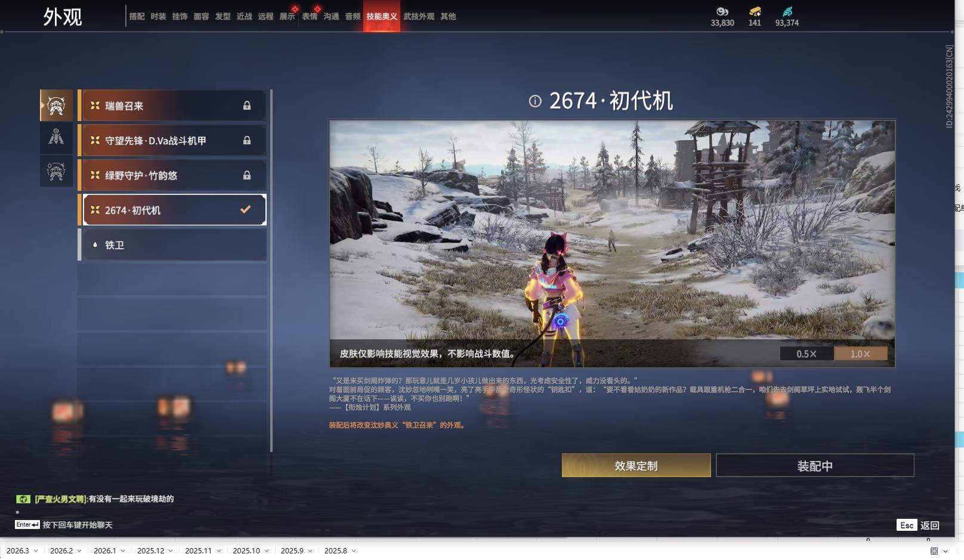Click the blue feather currency icon above 93,374
The image size is (964, 560).
pos(787,11)
